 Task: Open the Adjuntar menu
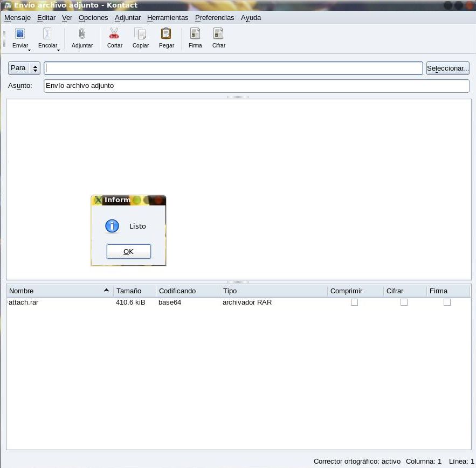pos(128,18)
